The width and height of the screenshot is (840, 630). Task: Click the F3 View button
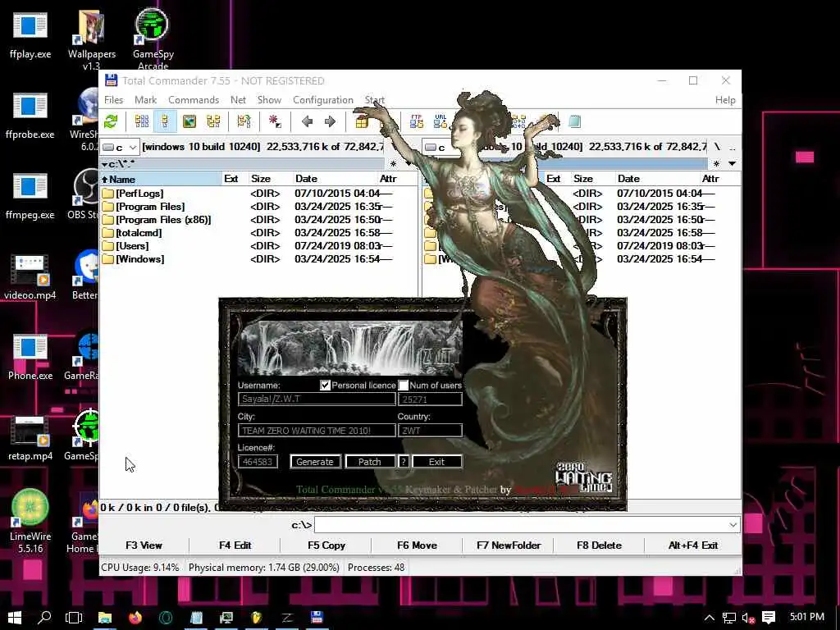point(144,546)
